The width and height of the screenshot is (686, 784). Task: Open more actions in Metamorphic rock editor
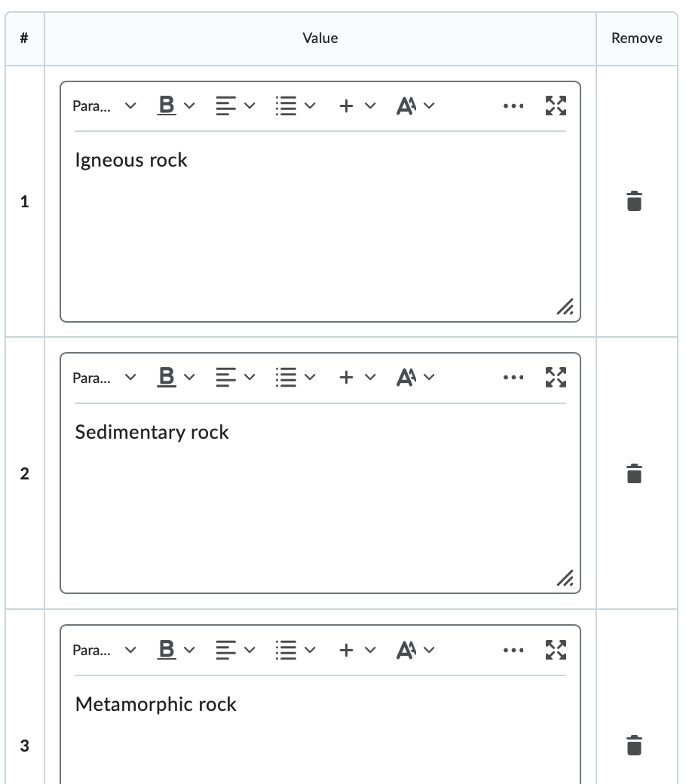pos(513,651)
